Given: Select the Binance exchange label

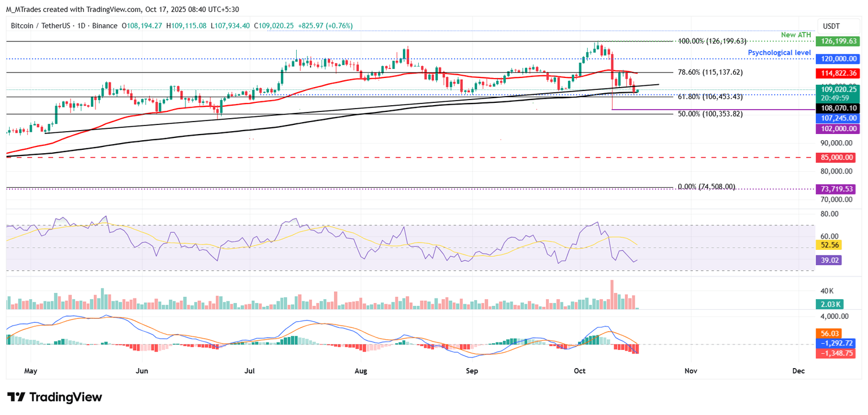Looking at the screenshot, I should point(105,25).
